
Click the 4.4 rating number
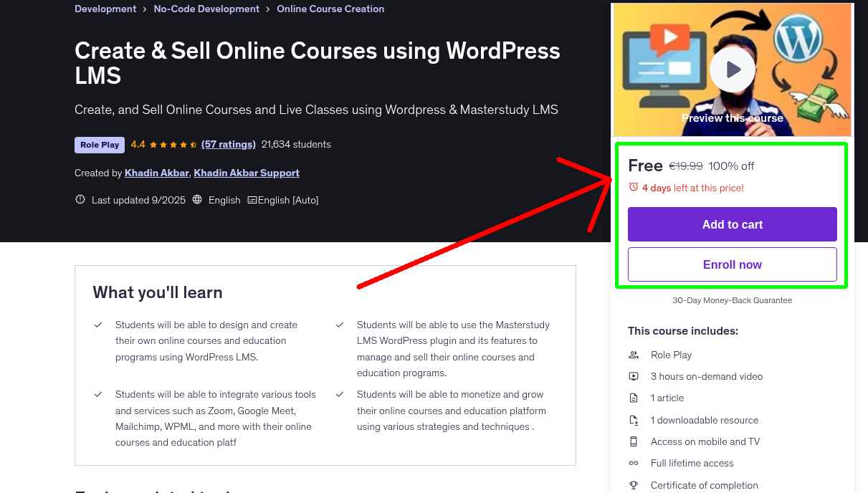tap(138, 144)
